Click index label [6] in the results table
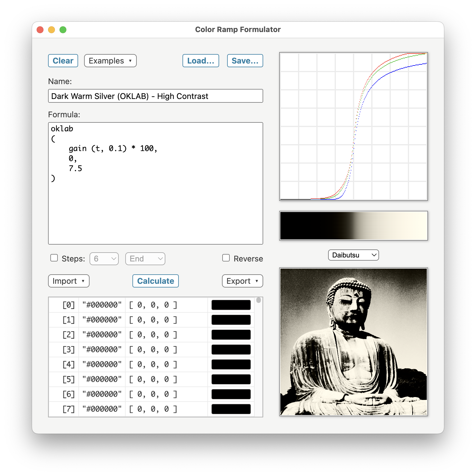This screenshot has width=476, height=476. click(69, 394)
